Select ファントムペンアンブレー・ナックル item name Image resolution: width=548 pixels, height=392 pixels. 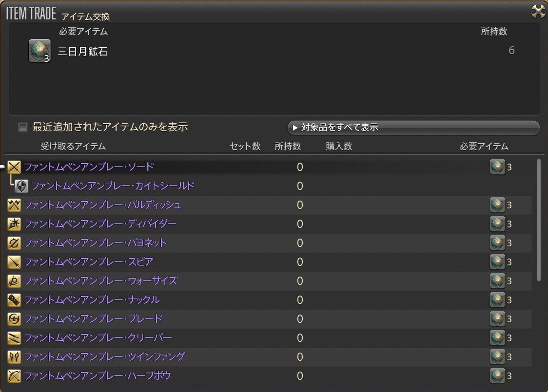(92, 300)
